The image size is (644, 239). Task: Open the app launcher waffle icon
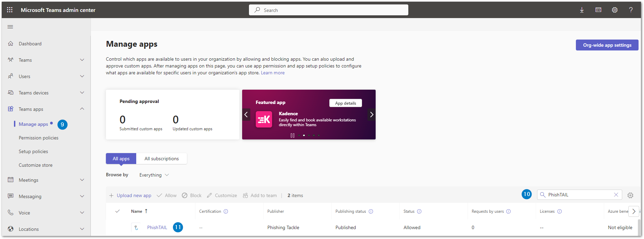tap(10, 10)
